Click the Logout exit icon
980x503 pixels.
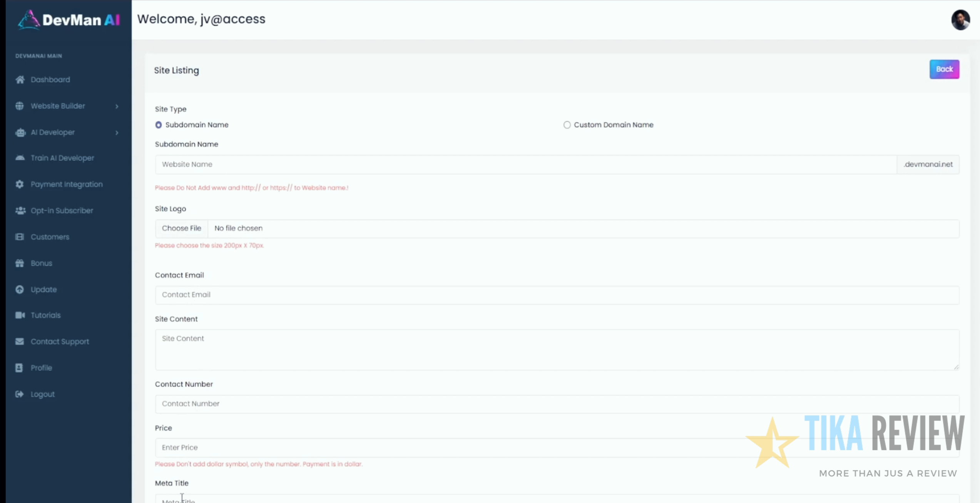[x=20, y=394]
